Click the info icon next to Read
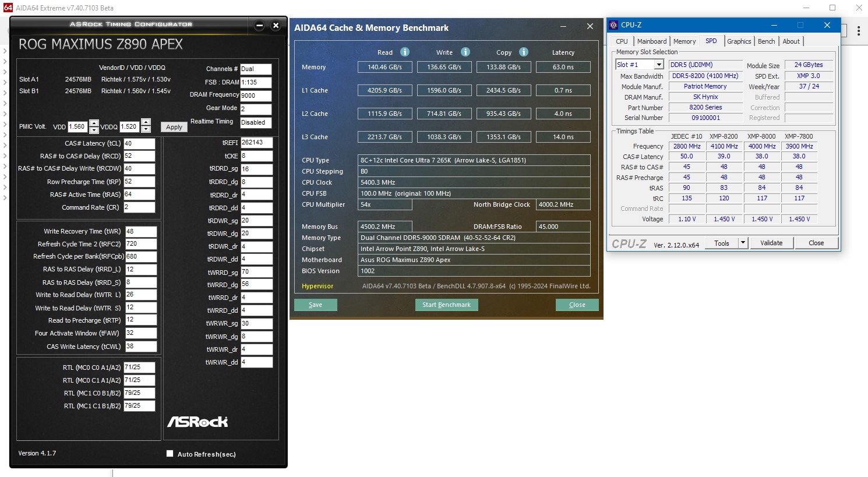 coord(405,52)
